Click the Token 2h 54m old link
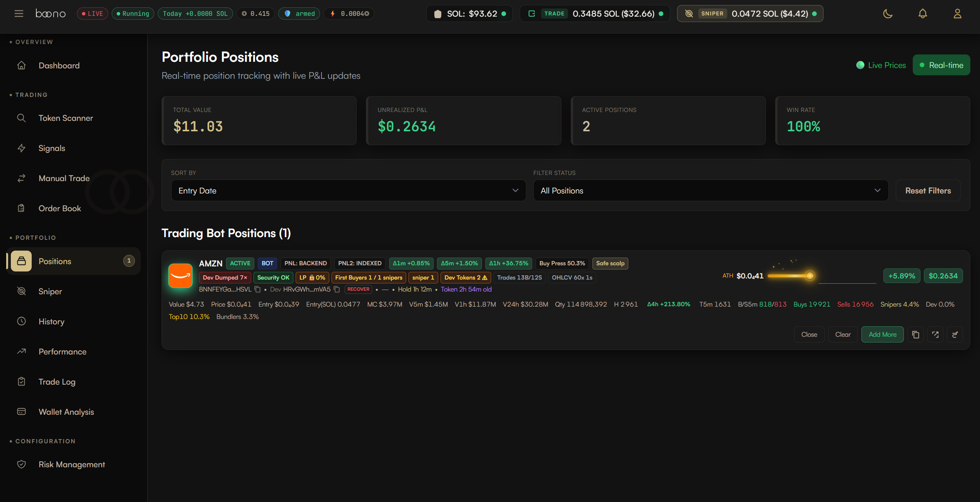980x502 pixels. [466, 290]
